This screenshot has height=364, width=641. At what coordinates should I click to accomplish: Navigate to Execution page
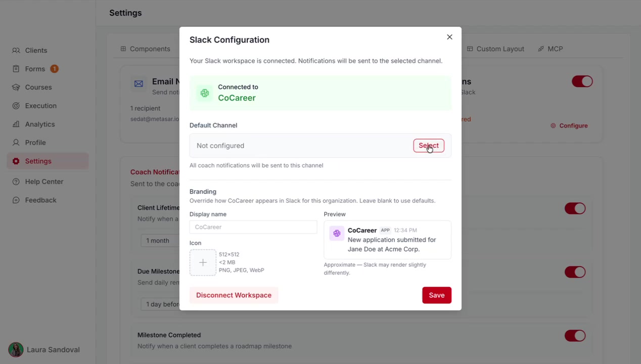click(x=48, y=106)
